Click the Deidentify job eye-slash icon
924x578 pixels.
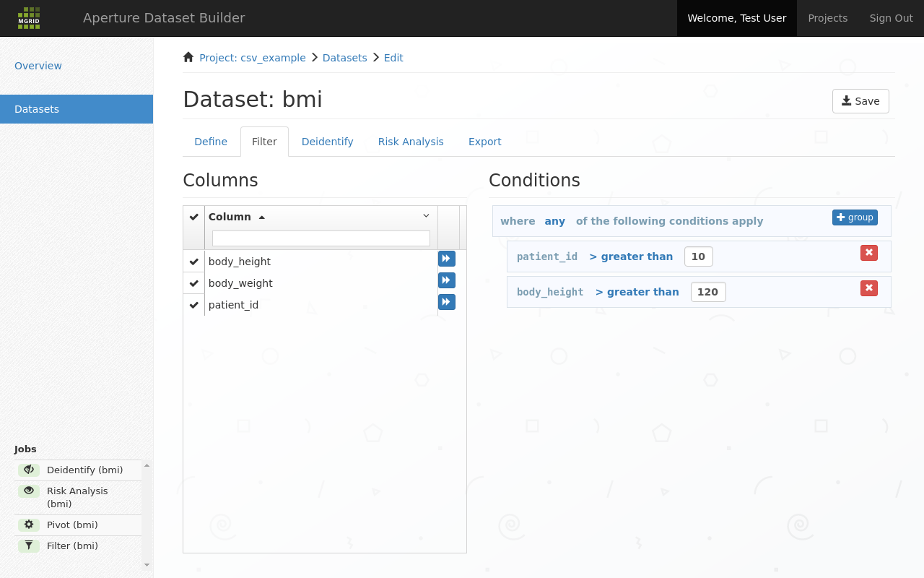[29, 470]
